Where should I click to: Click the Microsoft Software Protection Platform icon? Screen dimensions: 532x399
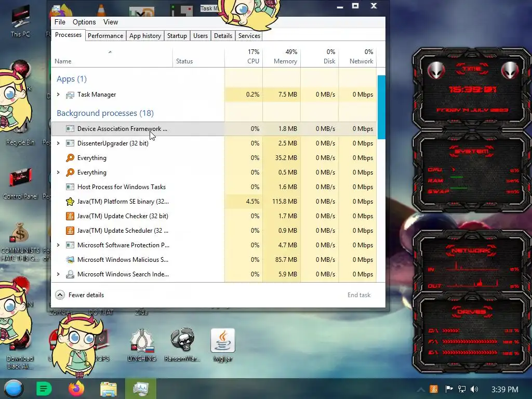coord(70,245)
